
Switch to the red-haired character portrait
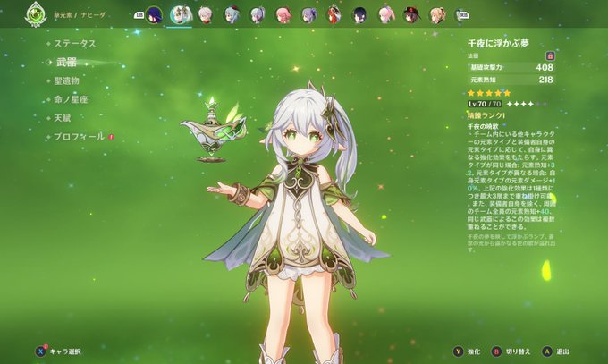(334, 15)
